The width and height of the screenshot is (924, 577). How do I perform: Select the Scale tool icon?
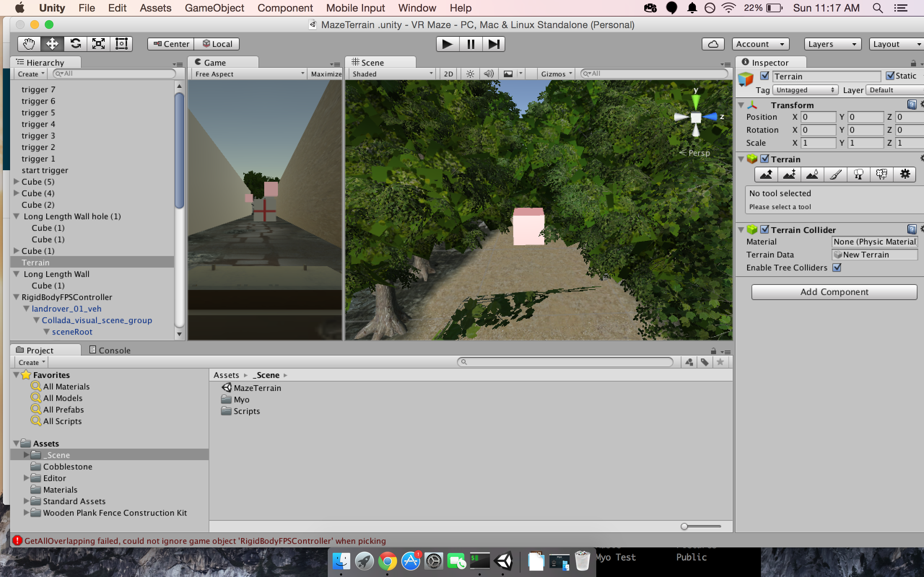99,44
